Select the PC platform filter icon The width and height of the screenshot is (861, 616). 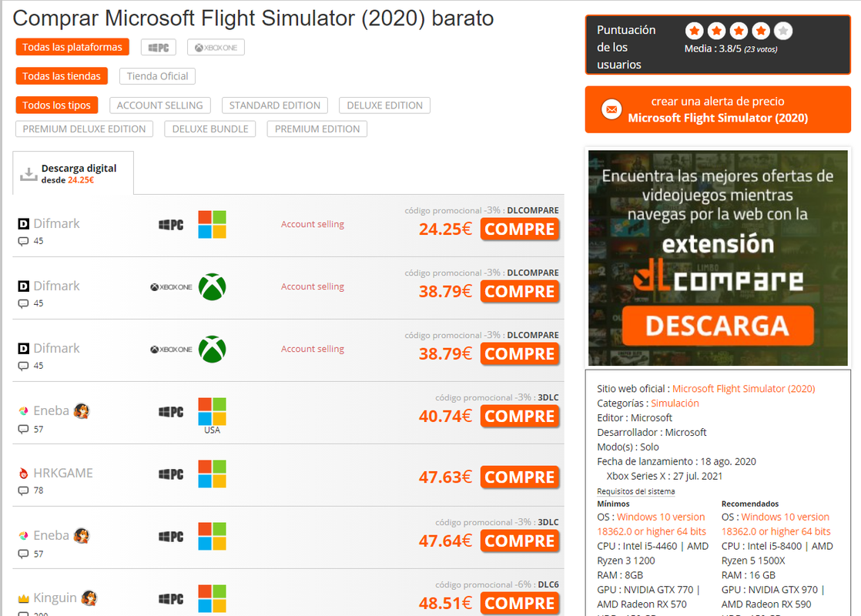pos(158,47)
